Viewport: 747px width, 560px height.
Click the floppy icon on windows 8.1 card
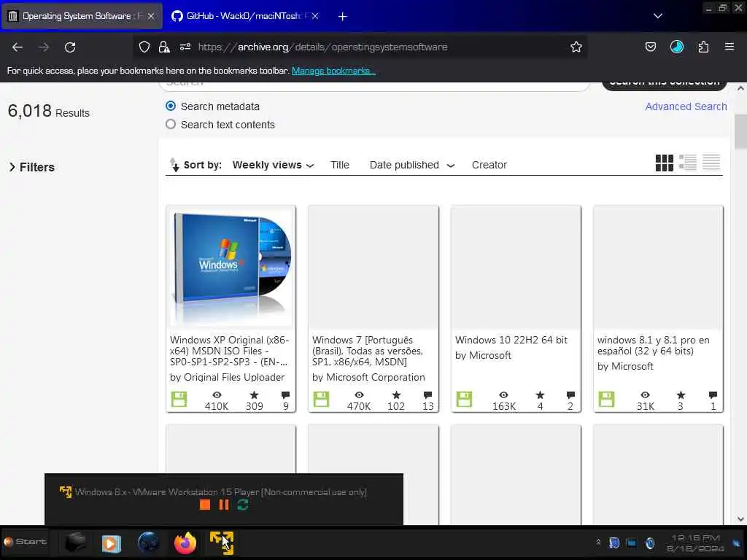606,399
